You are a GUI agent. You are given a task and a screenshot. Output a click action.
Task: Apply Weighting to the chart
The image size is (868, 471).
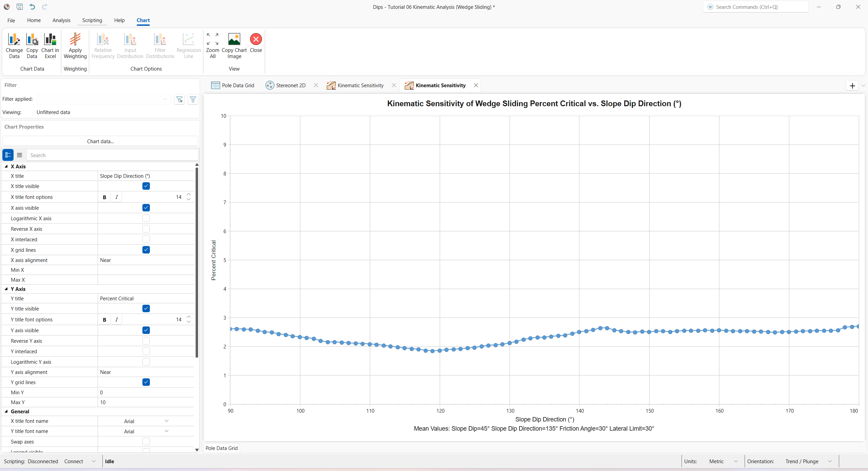coord(75,45)
